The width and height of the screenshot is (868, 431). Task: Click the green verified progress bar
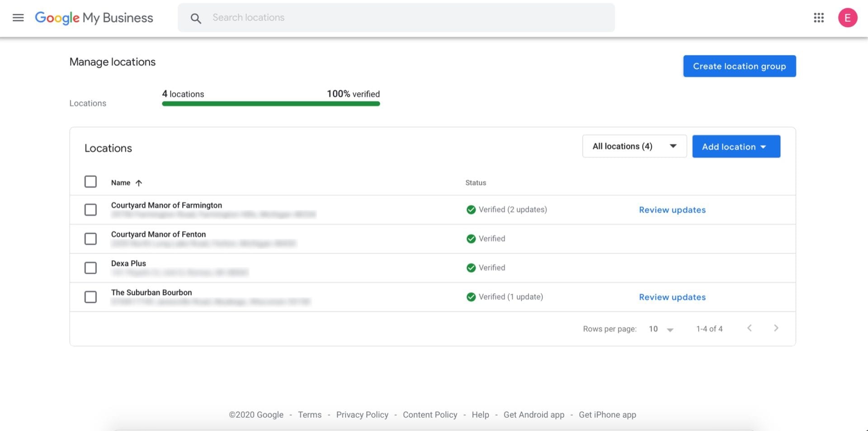271,104
